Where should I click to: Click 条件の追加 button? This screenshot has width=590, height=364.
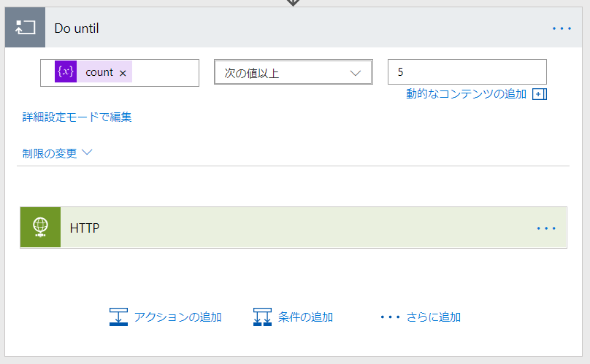pyautogui.click(x=293, y=317)
